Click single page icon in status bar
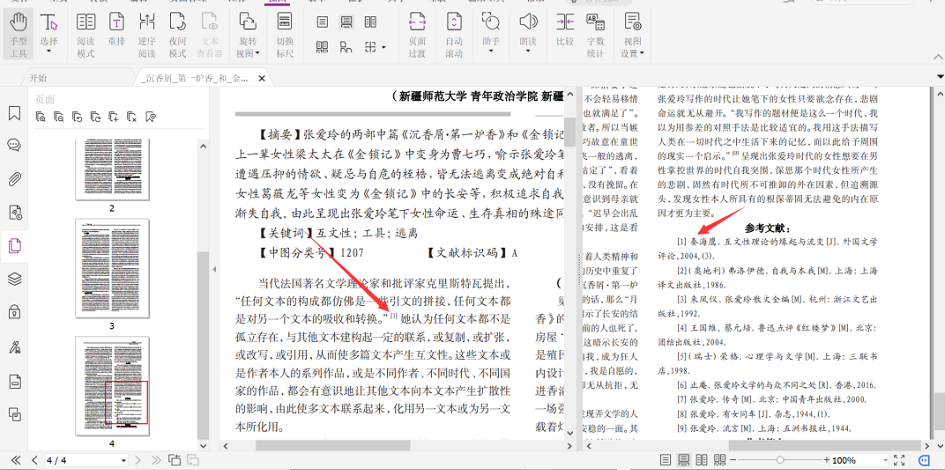This screenshot has height=470, width=945. pyautogui.click(x=665, y=460)
